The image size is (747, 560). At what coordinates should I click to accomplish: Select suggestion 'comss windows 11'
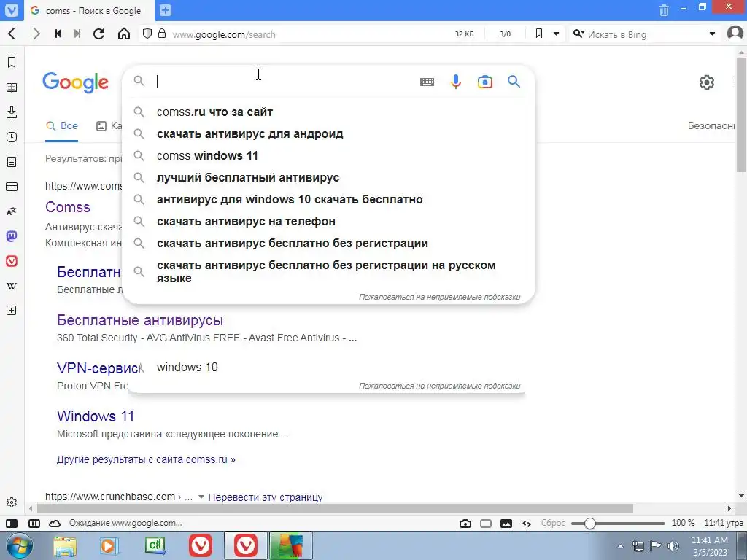pos(329,156)
